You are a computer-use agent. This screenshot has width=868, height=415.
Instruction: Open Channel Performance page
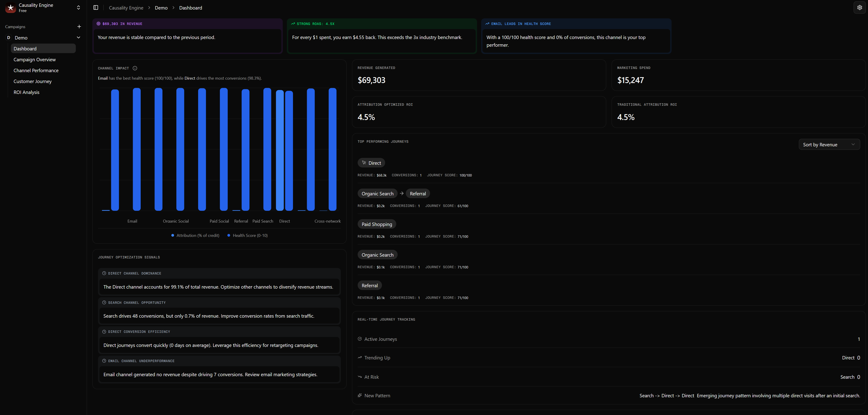(36, 70)
